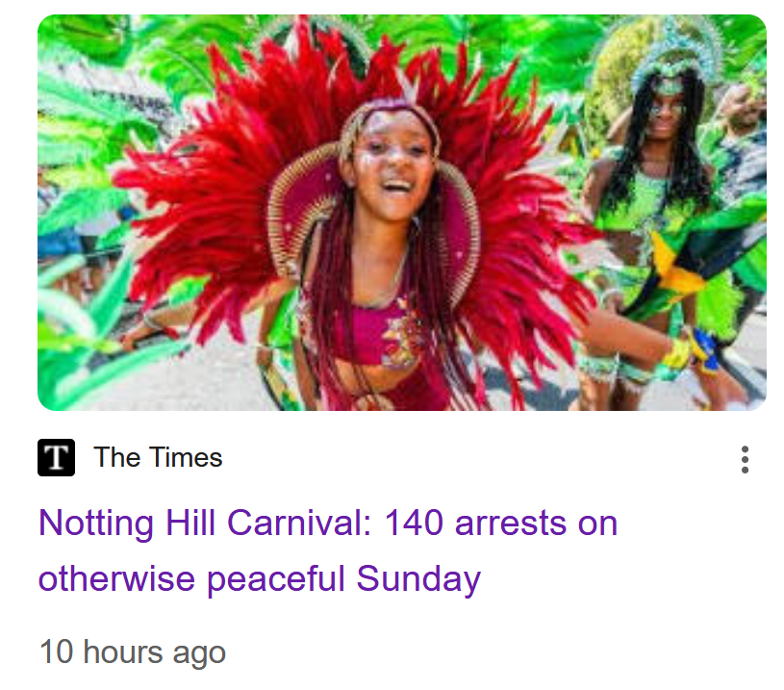The height and width of the screenshot is (690, 784).
Task: Click the word "Notting" in the headline
Action: pyautogui.click(x=96, y=524)
